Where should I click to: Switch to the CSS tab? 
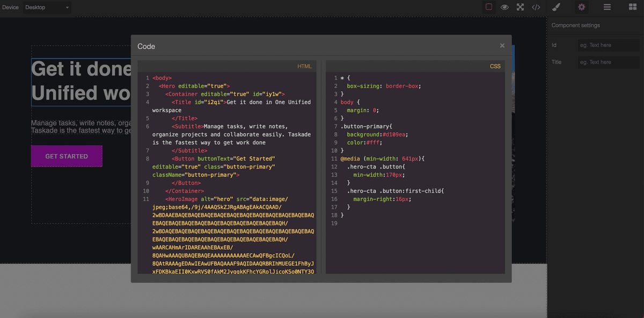[495, 66]
